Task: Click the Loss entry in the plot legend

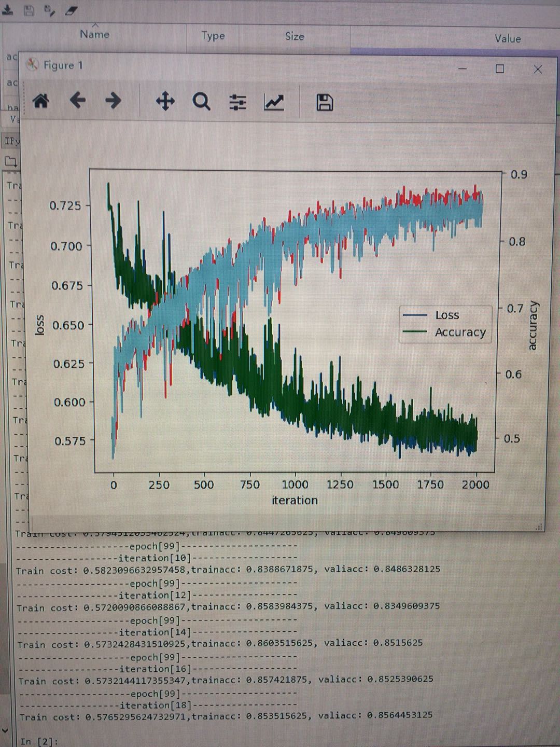Action: click(x=446, y=315)
